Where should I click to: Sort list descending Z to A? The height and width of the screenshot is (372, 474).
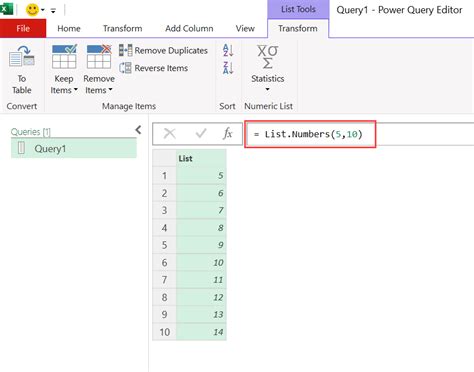[228, 68]
